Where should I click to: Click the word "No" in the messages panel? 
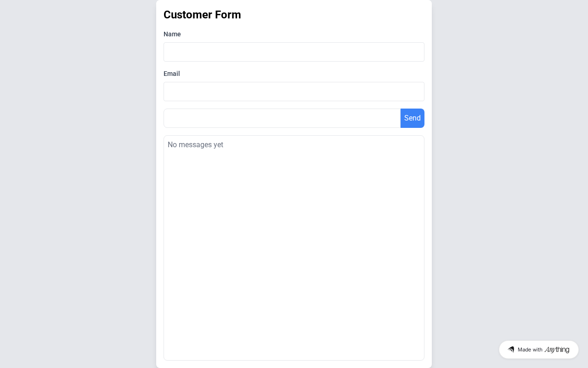pos(172,145)
